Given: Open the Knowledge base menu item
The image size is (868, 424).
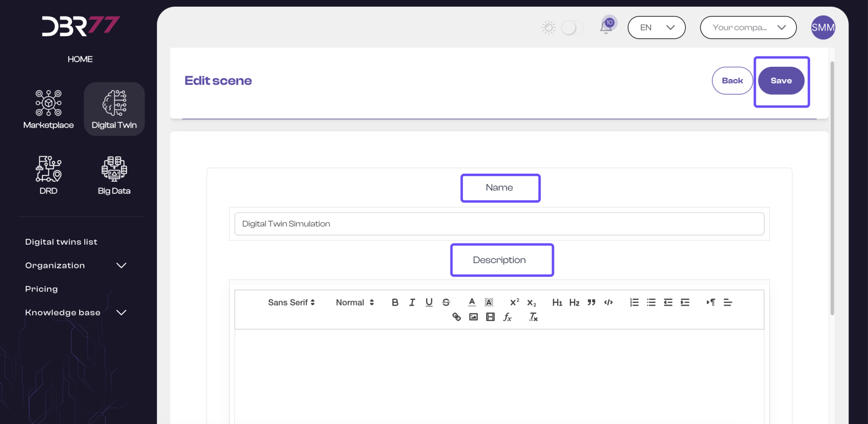Looking at the screenshot, I should (63, 312).
